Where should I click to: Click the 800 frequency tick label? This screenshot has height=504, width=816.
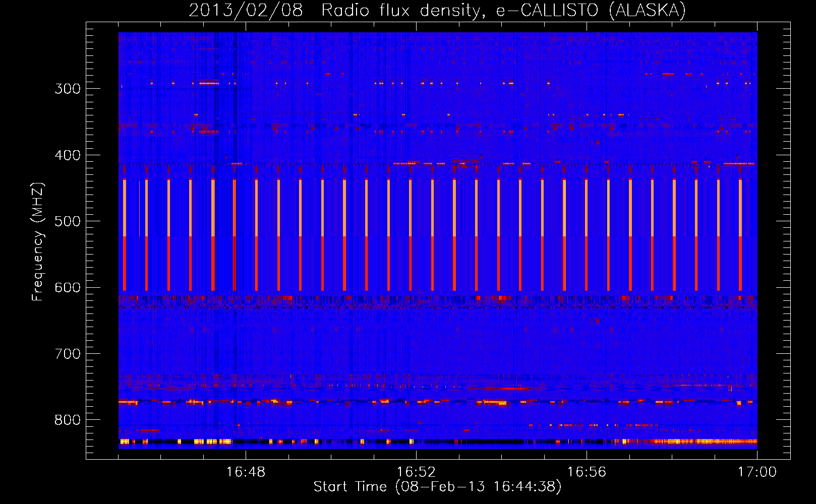(x=68, y=420)
